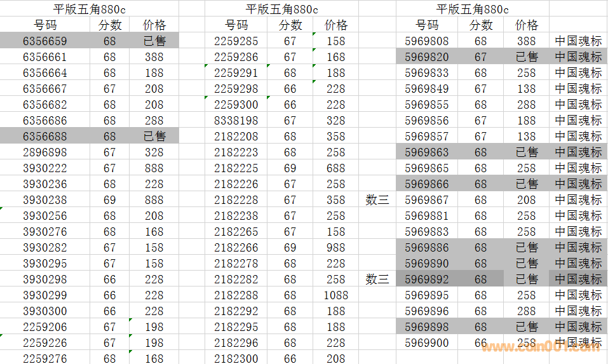Click the serial number 5969900 cell

(x=426, y=342)
